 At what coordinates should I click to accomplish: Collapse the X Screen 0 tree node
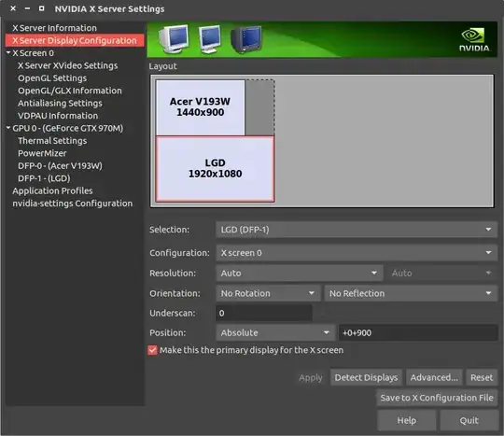[x=8, y=52]
